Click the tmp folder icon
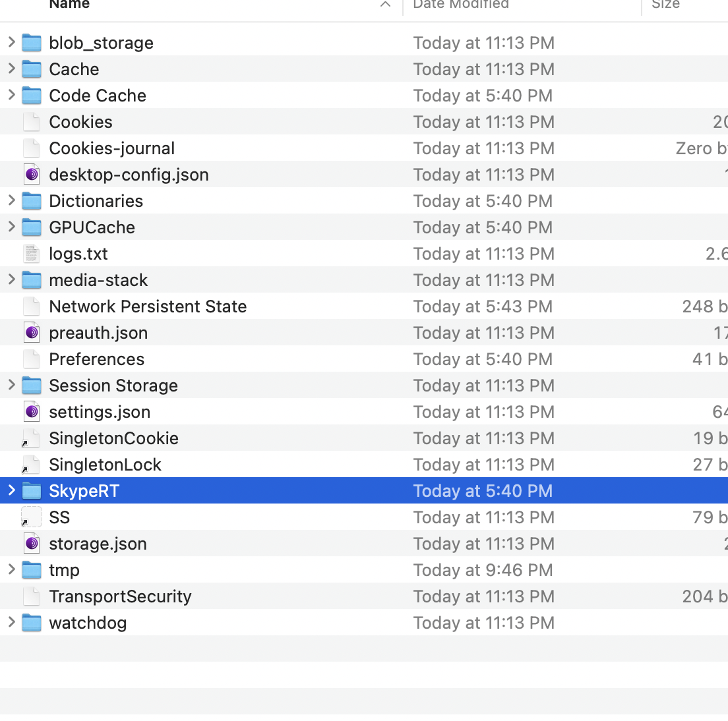728x721 pixels. 32,569
